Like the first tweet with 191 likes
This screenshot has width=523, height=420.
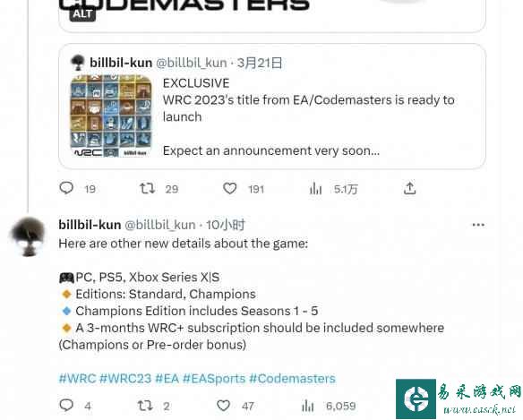coord(230,188)
